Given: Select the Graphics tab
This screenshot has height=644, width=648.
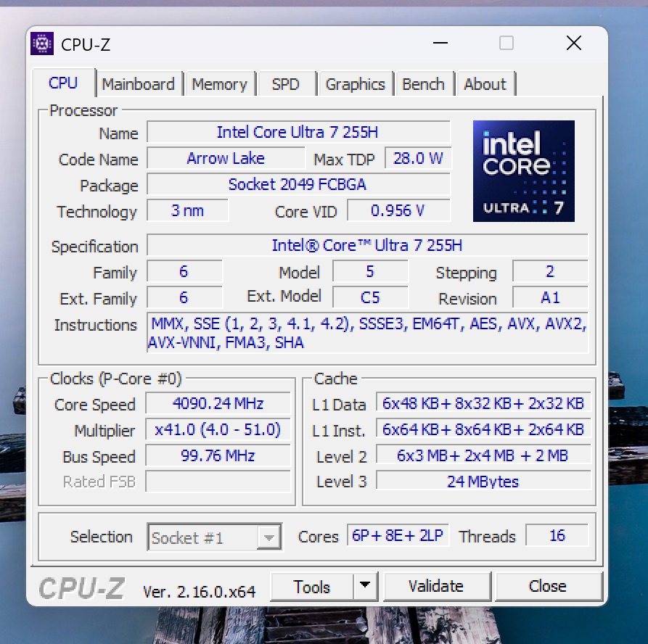Looking at the screenshot, I should click(x=355, y=84).
